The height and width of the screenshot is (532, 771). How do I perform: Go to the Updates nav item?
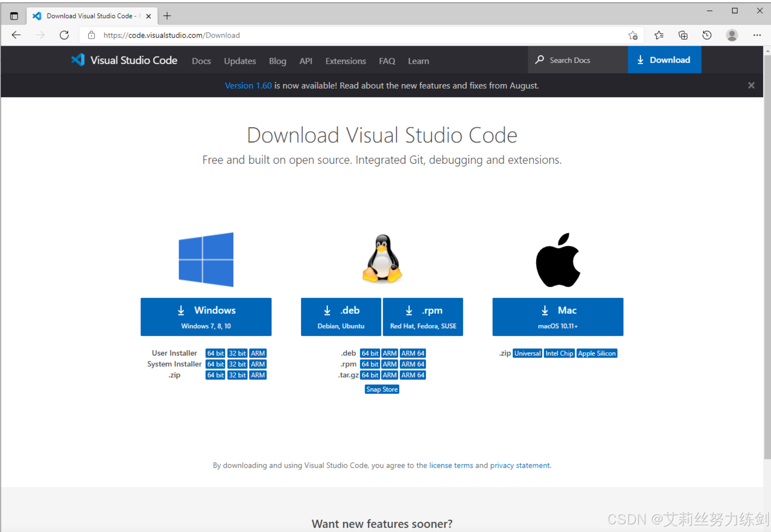tap(240, 61)
